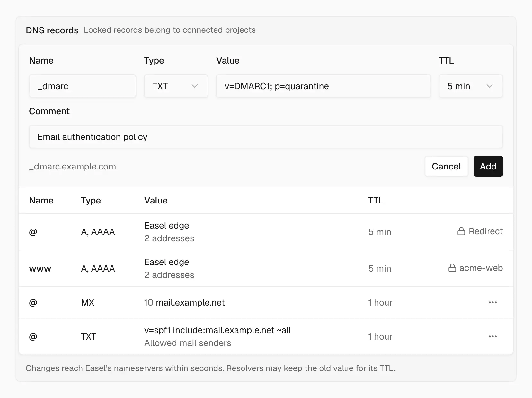Open the TTL dropdown showing 5 min
Viewport: 532px width, 398px height.
tap(471, 86)
